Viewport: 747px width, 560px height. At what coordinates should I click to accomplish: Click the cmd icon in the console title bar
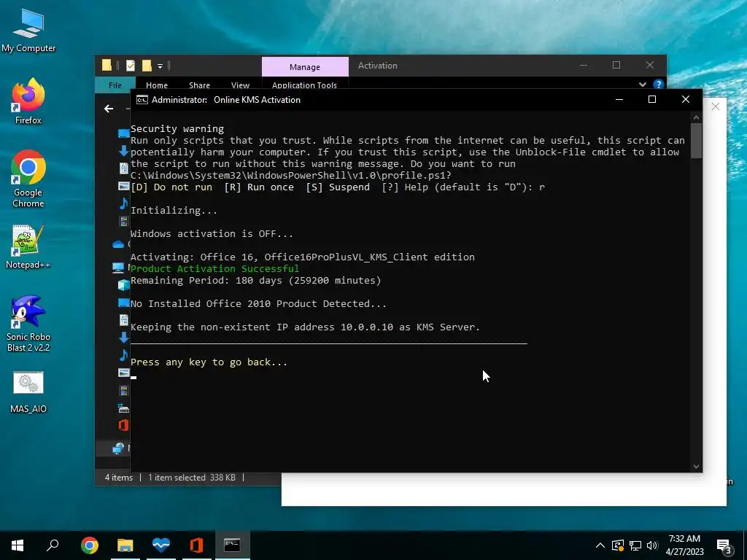tap(142, 99)
